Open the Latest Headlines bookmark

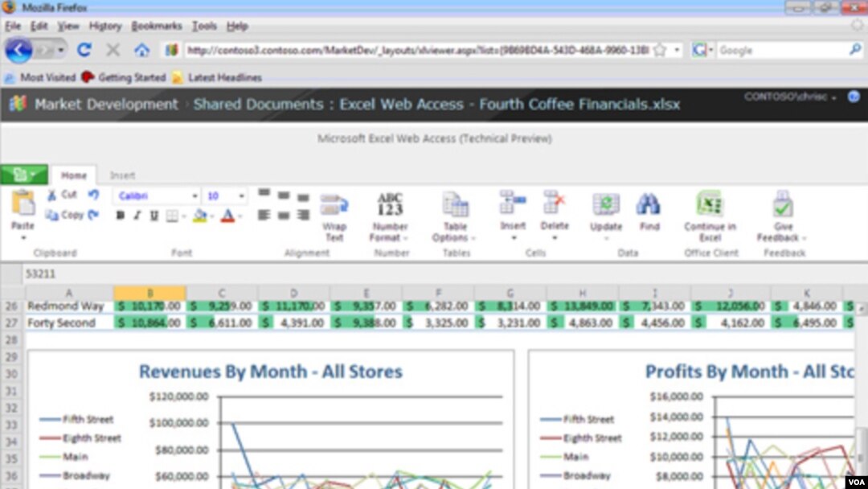tap(216, 77)
